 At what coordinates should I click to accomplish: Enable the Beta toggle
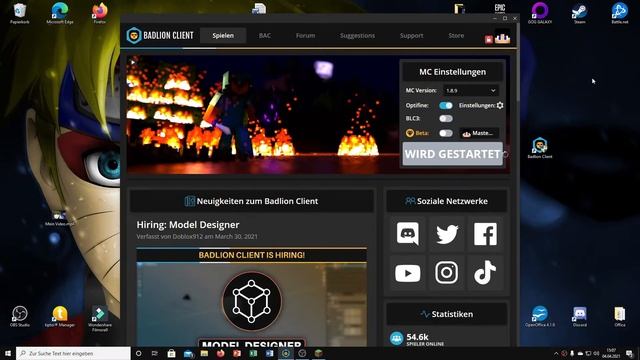click(446, 133)
